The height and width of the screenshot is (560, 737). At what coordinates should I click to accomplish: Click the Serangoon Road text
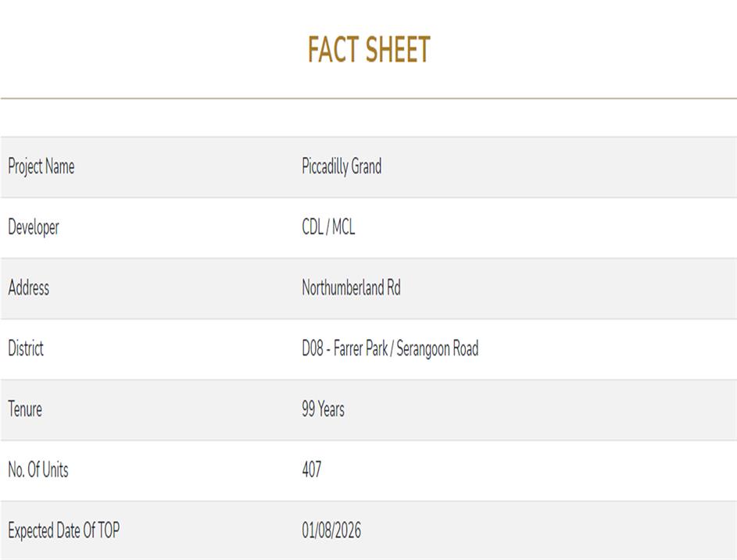pyautogui.click(x=437, y=348)
